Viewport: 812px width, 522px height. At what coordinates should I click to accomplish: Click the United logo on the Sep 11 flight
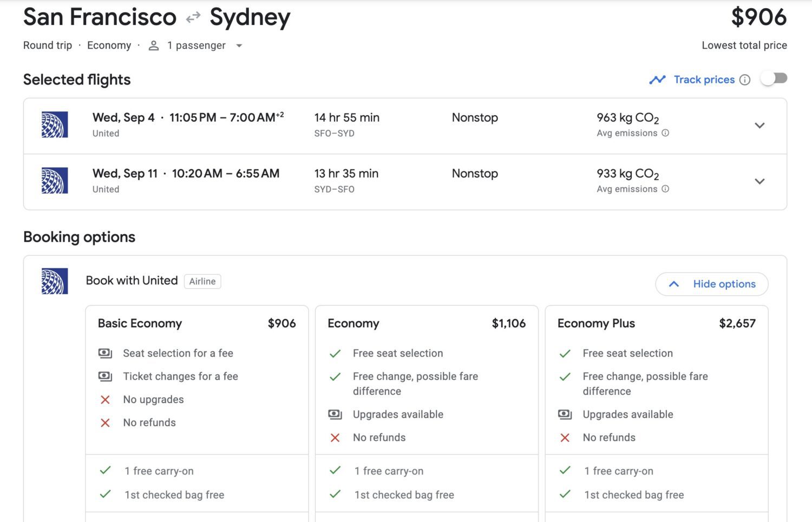54,181
